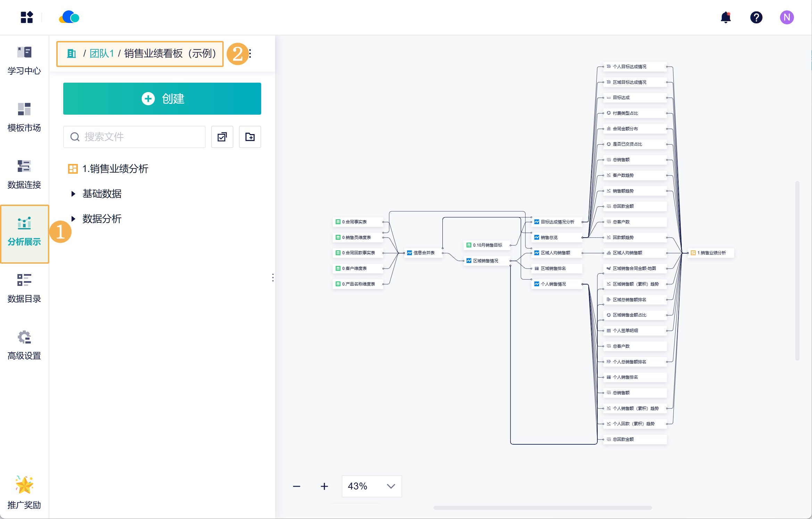The height and width of the screenshot is (519, 812).
Task: Click the workspace building icon in breadcrumb
Action: [72, 53]
